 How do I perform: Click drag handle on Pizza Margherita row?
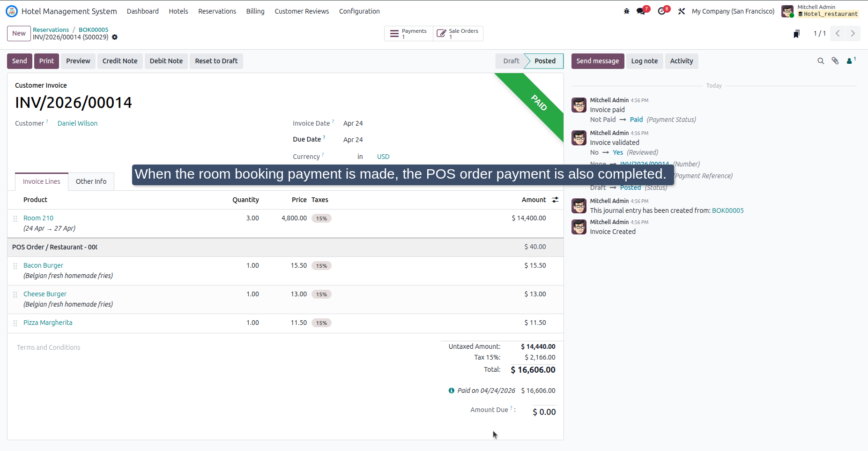pyautogui.click(x=15, y=323)
